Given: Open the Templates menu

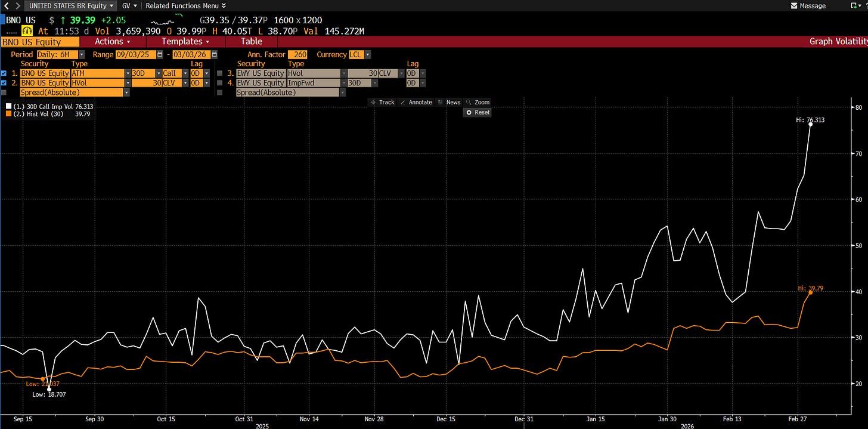Looking at the screenshot, I should click(x=185, y=41).
